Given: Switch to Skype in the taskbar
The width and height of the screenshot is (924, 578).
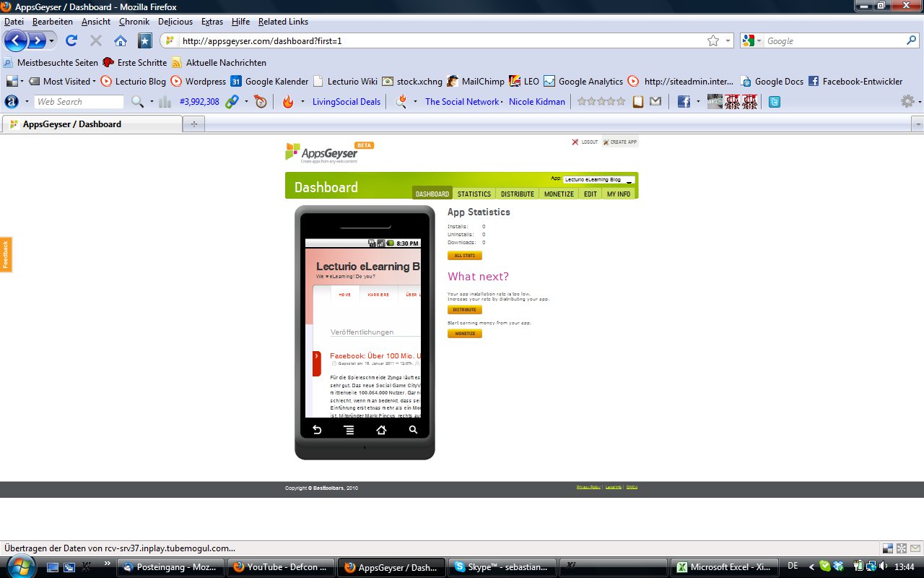Looking at the screenshot, I should [504, 567].
